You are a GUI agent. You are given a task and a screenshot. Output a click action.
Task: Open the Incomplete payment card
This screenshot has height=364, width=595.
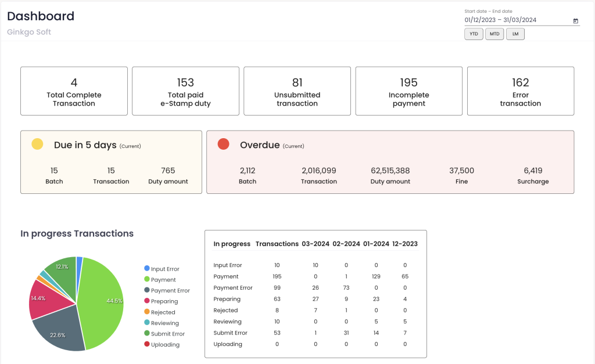408,91
